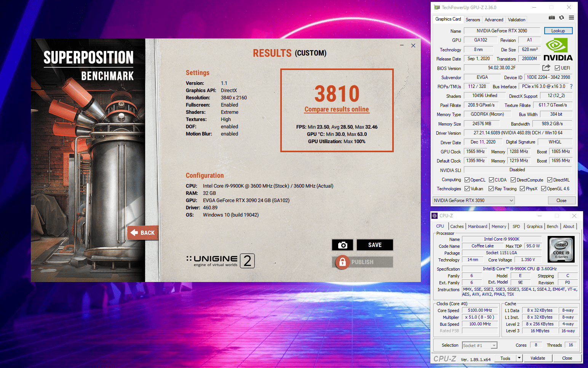Open the Compare results online link
The image size is (588, 368).
pyautogui.click(x=337, y=109)
